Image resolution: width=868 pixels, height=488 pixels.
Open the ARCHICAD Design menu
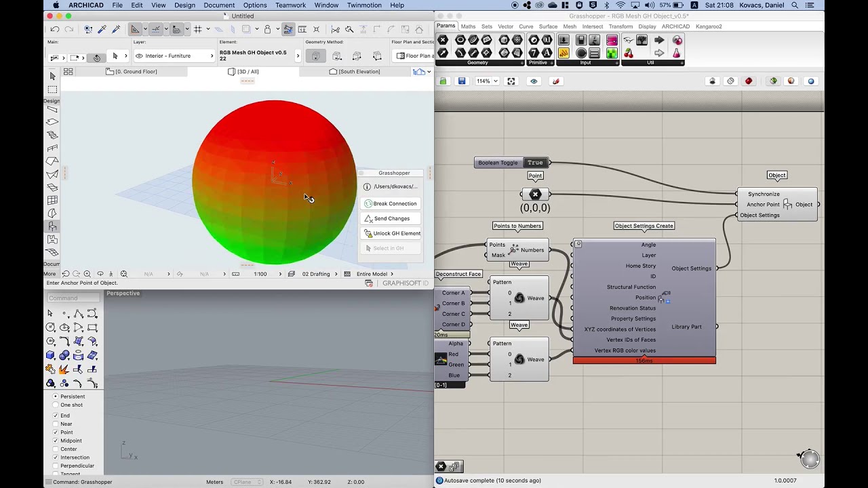point(184,5)
